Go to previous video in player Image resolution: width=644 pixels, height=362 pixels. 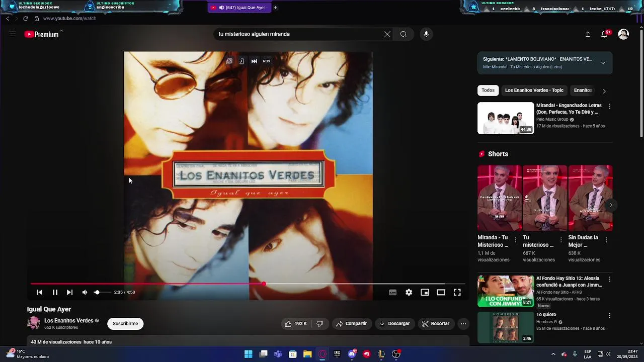pyautogui.click(x=39, y=292)
